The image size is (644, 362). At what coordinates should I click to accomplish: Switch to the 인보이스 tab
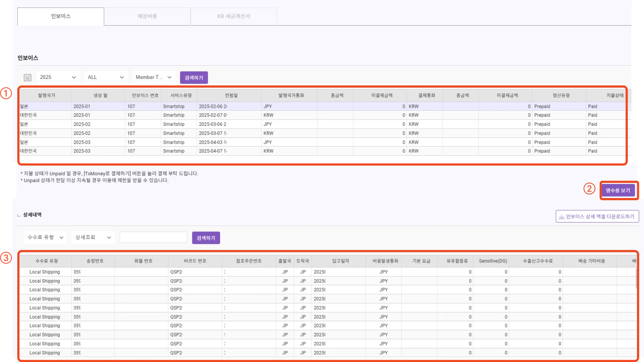pyautogui.click(x=61, y=16)
